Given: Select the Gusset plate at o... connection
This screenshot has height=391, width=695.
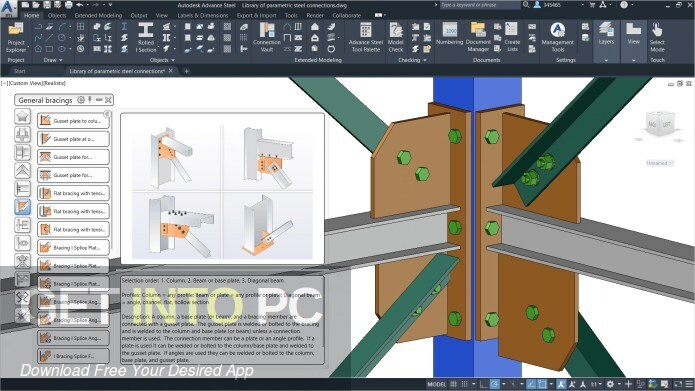Looking at the screenshot, I should [73, 139].
